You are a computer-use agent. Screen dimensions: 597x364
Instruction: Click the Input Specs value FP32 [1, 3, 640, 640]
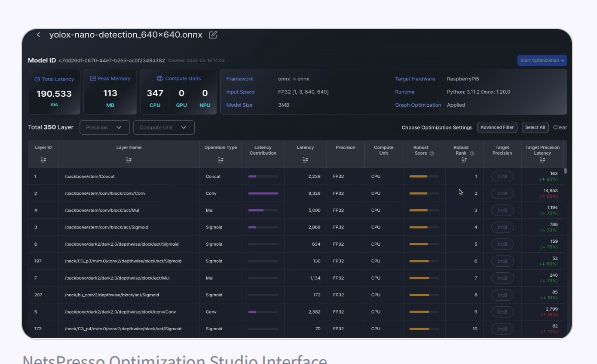tap(303, 92)
